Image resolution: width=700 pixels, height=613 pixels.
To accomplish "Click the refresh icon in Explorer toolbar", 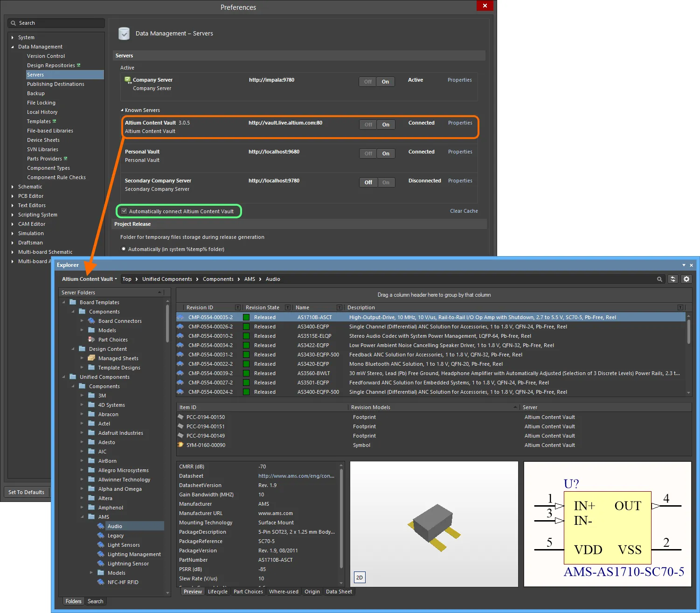I will (672, 279).
